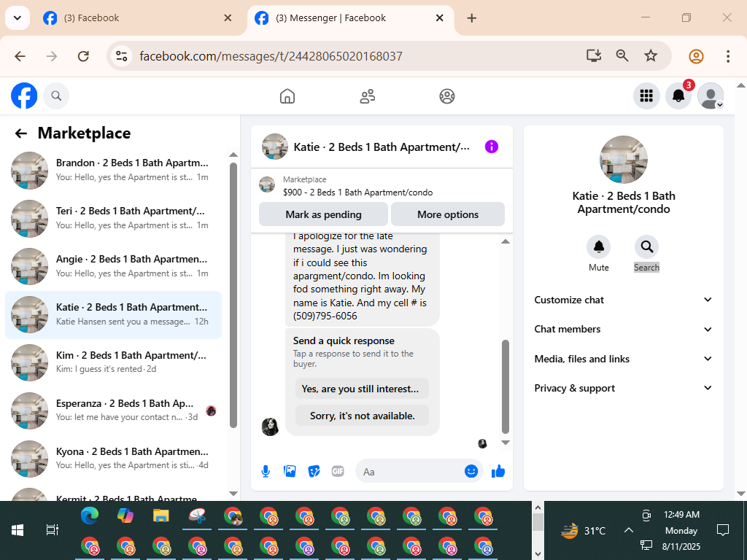
Task: Open the sticker picker icon
Action: coord(314,472)
